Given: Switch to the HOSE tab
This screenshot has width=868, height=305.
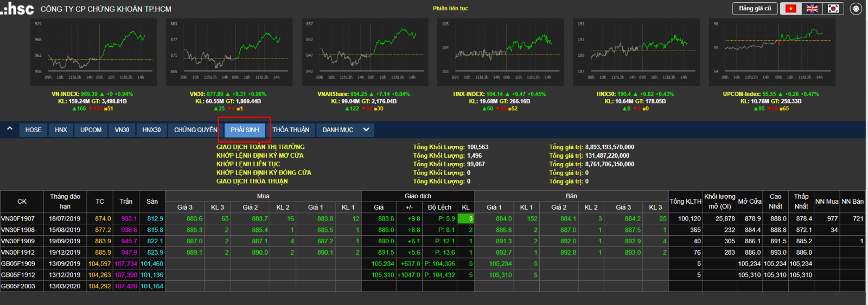Looking at the screenshot, I should 33,130.
